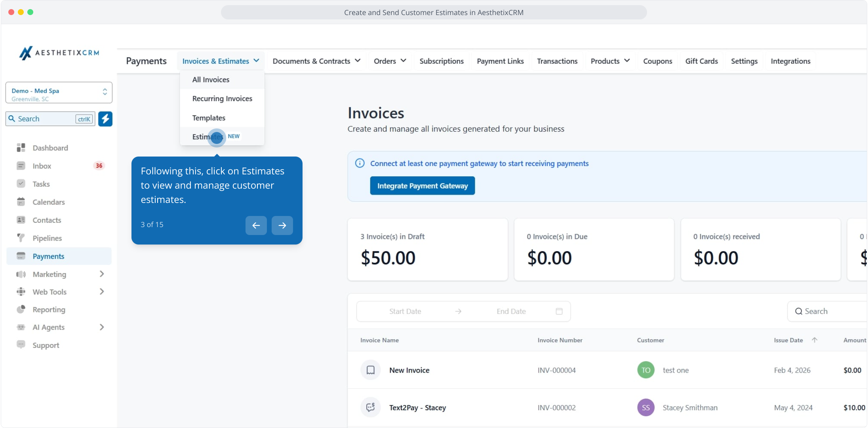Click the Start Date input field
Image resolution: width=868 pixels, height=428 pixels.
point(405,311)
